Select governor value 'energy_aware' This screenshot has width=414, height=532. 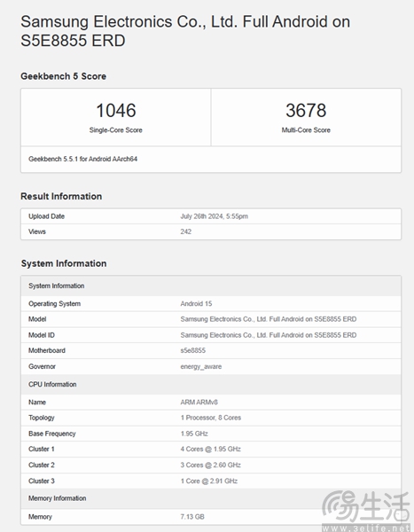coord(201,367)
